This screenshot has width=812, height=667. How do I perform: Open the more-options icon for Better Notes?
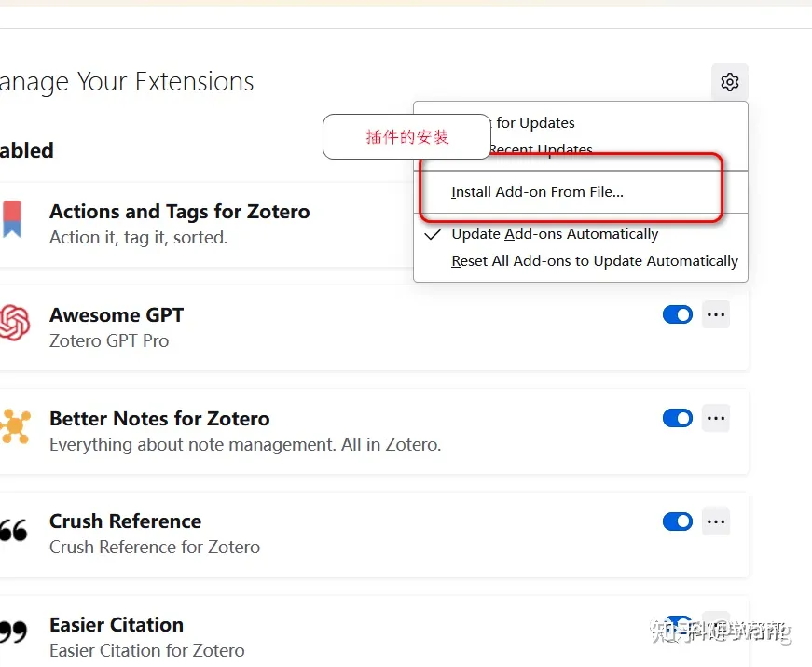[x=716, y=418]
